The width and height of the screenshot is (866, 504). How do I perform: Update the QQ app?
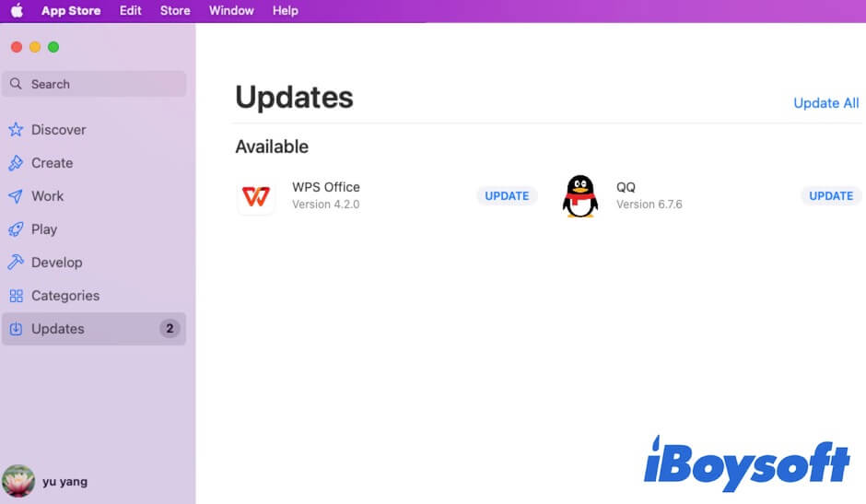[831, 195]
